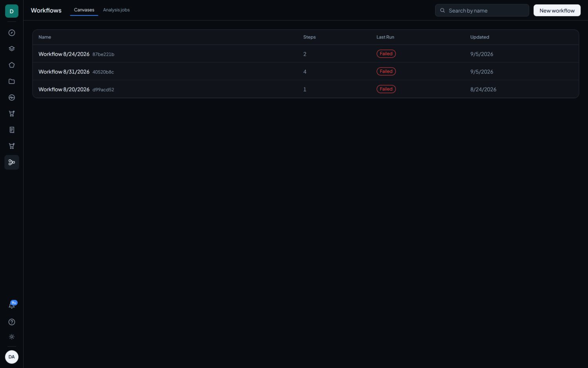
Task: Click the Updated column header
Action: click(480, 37)
